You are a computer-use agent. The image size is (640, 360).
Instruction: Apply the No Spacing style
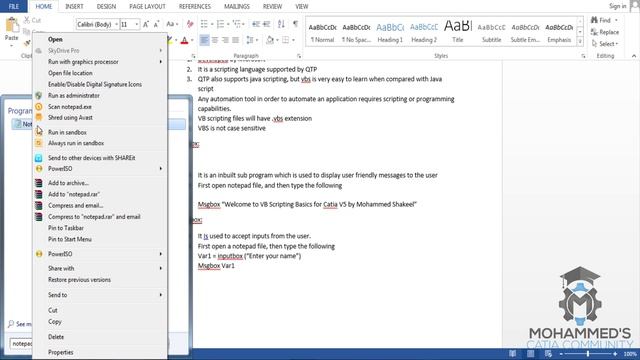[356, 32]
